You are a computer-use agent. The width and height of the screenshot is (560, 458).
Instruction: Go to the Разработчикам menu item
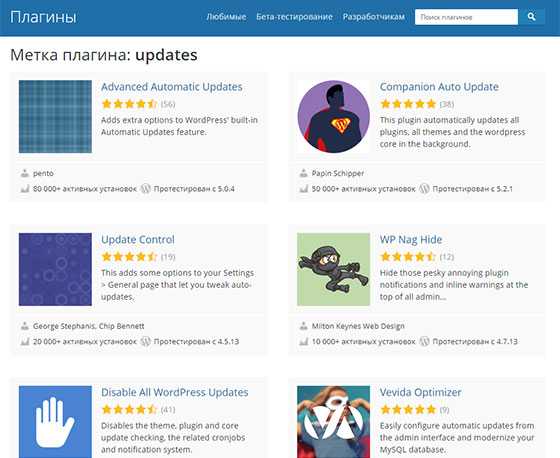point(374,17)
